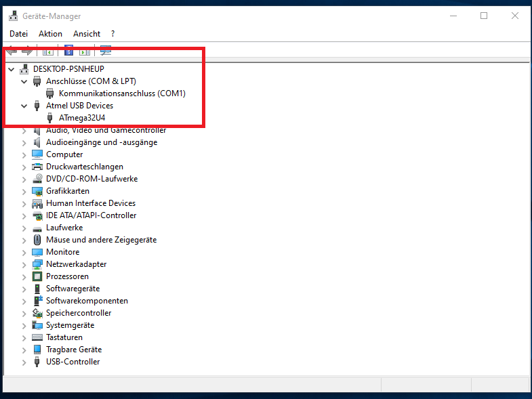This screenshot has width=532, height=399.
Task: Select the Speichercontroller label
Action: click(x=79, y=313)
